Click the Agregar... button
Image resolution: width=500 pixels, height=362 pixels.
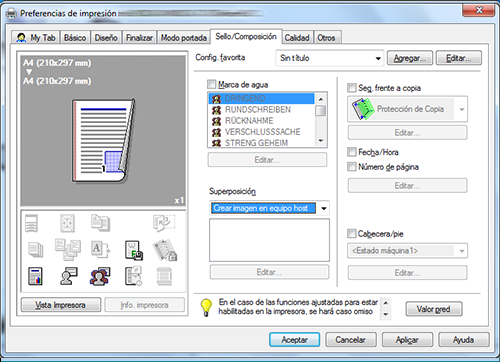[410, 58]
